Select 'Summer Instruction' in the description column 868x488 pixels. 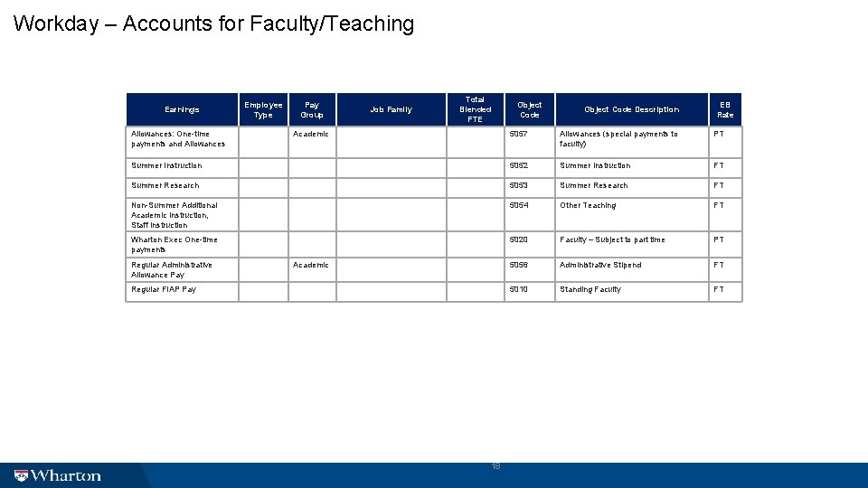pos(595,165)
